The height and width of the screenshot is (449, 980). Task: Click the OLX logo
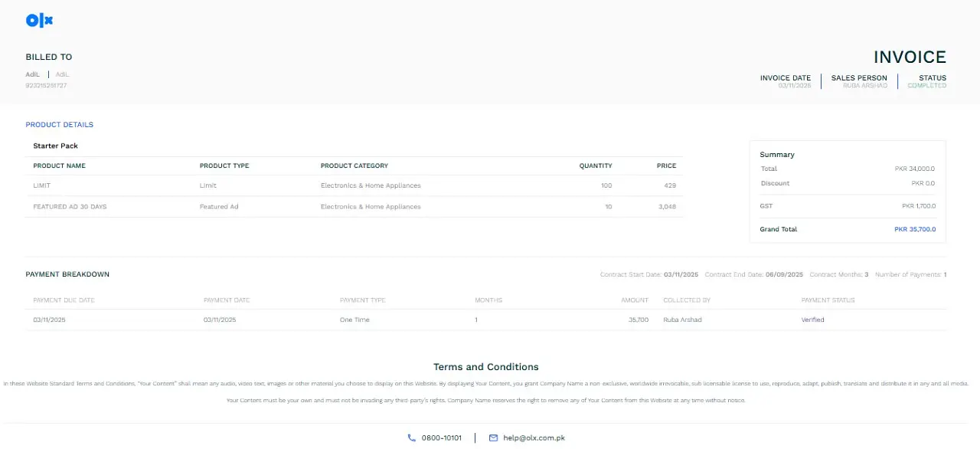[39, 21]
